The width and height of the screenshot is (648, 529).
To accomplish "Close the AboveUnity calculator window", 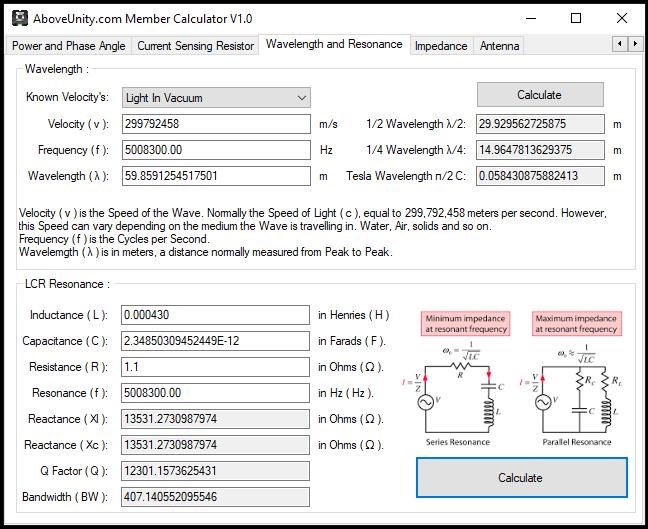I will pyautogui.click(x=622, y=19).
